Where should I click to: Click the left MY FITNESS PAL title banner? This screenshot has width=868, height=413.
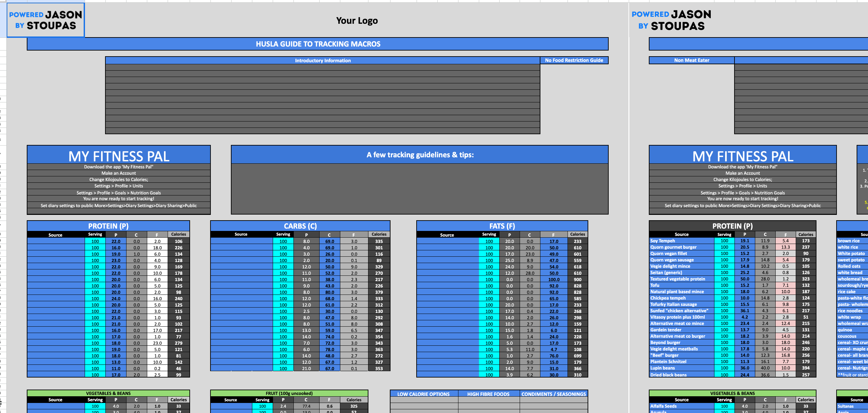pos(119,156)
